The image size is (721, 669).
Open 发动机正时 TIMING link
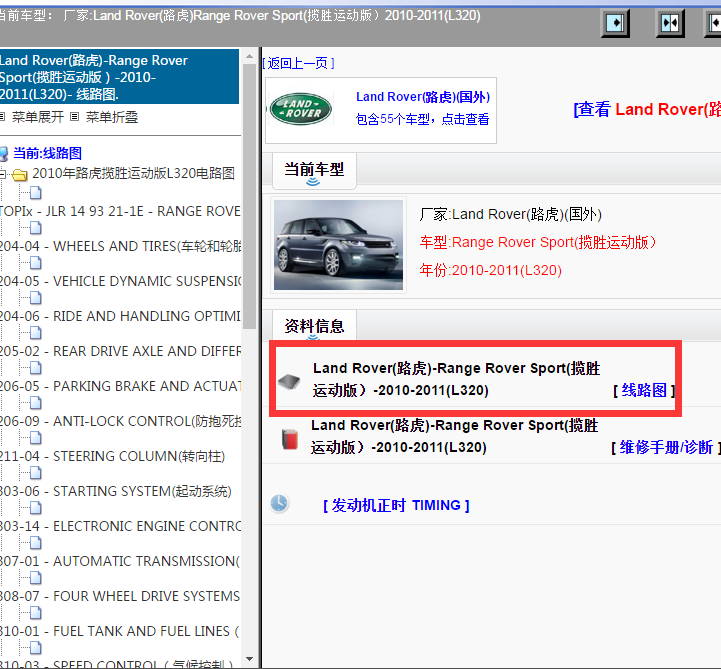pos(396,505)
